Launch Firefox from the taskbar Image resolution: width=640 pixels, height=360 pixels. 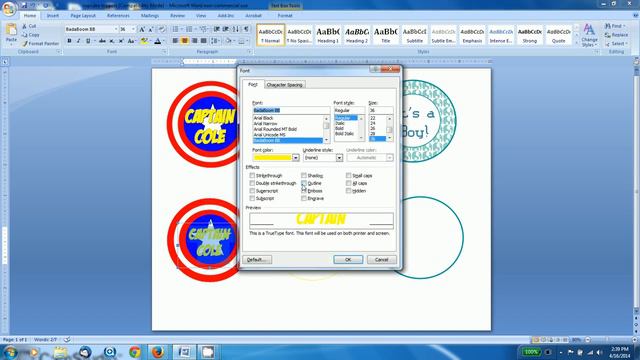pos(157,352)
